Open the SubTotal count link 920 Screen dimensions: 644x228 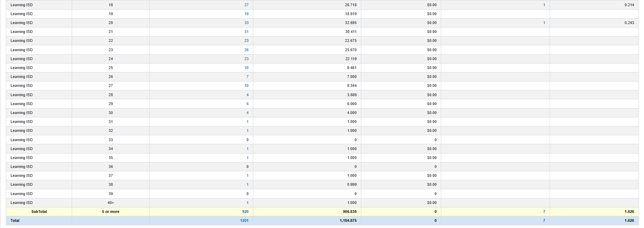click(x=245, y=212)
